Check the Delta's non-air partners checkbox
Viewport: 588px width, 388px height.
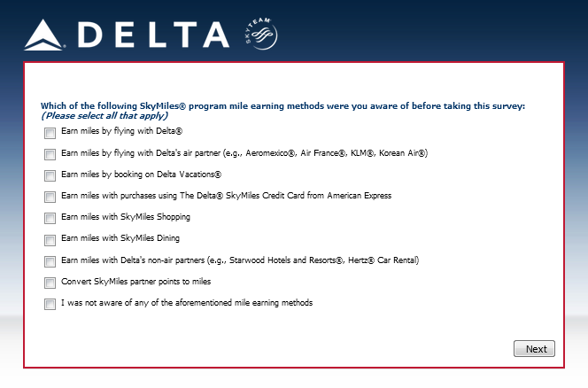pyautogui.click(x=49, y=261)
